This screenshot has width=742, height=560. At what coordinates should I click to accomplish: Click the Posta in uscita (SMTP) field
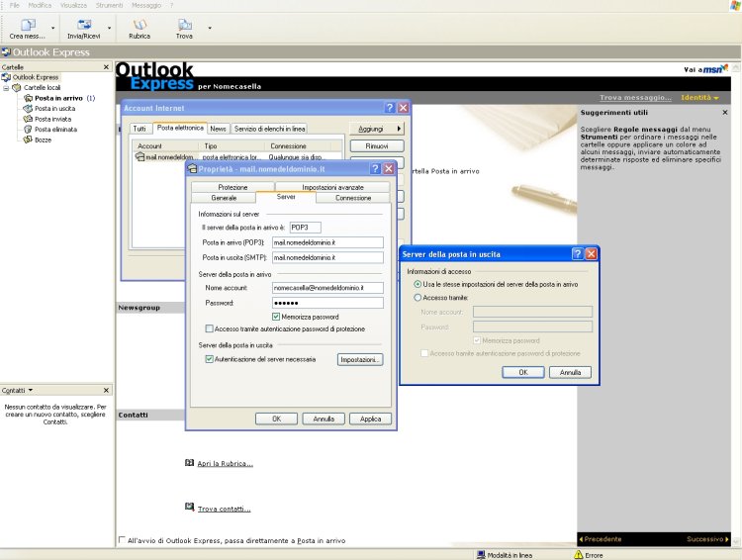(x=327, y=257)
